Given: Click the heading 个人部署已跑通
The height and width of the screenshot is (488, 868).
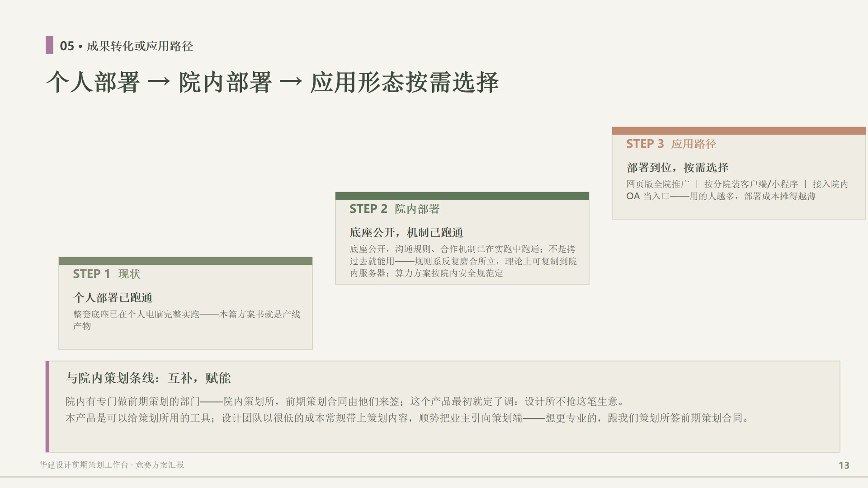Looking at the screenshot, I should pyautogui.click(x=113, y=297).
